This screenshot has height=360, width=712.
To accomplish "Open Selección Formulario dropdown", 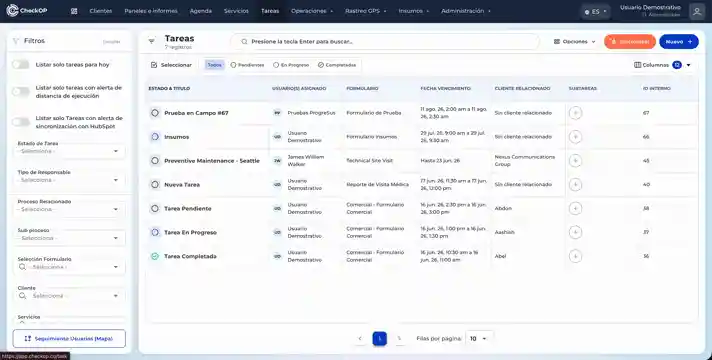I will pos(69,267).
